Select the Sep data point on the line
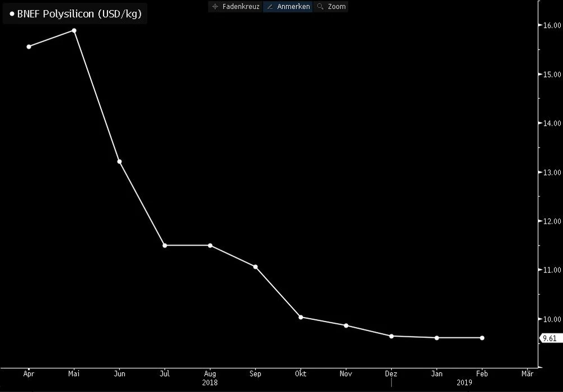Viewport: 563px width, 392px height. (256, 266)
